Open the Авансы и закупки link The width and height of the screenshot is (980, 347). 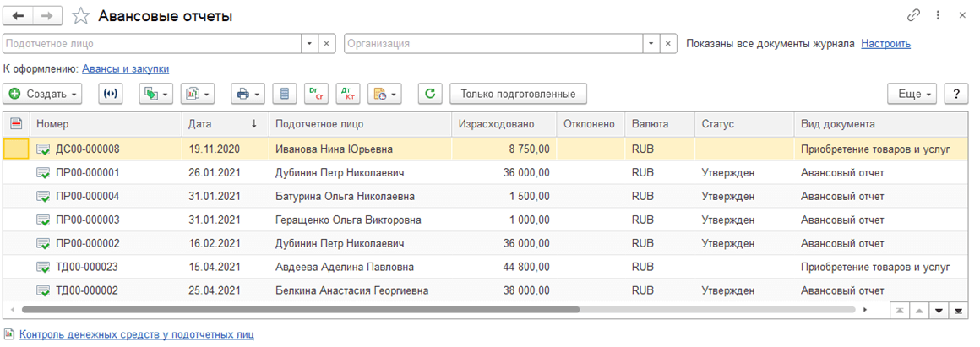[x=125, y=68]
